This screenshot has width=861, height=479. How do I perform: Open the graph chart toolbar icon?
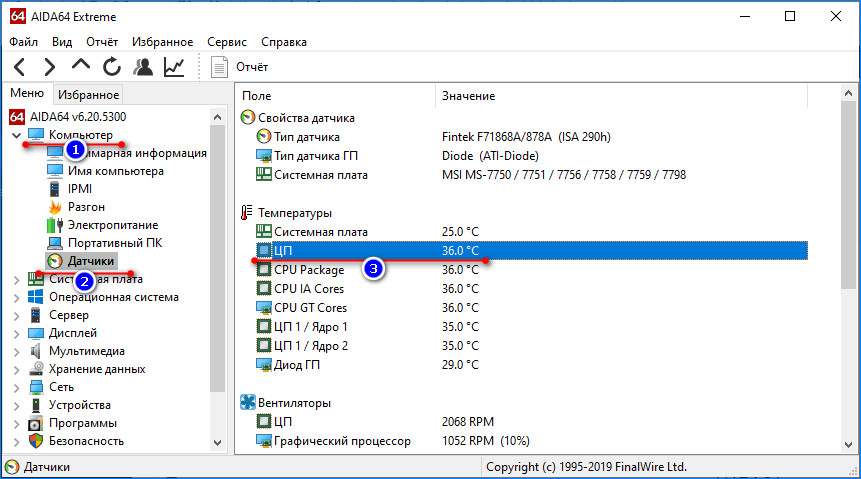tap(174, 67)
